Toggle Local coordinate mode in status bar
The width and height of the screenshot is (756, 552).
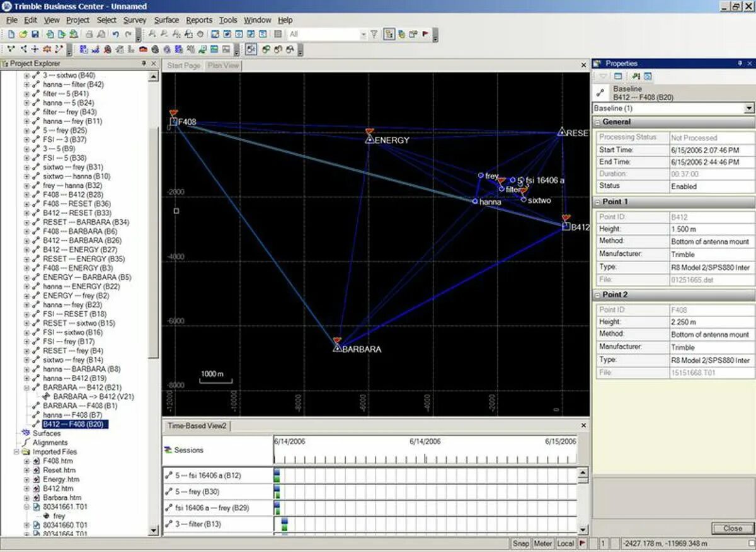pyautogui.click(x=566, y=543)
